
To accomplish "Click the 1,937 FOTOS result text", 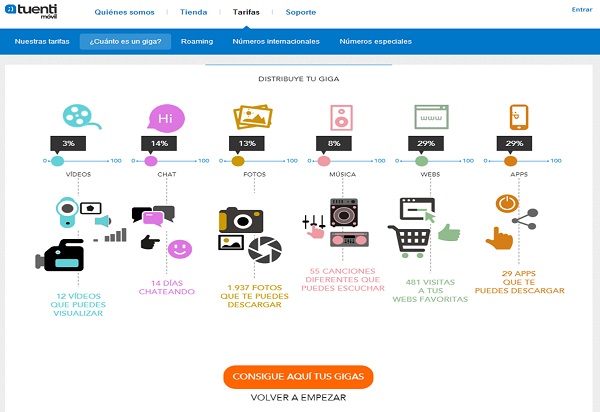I will (x=254, y=296).
